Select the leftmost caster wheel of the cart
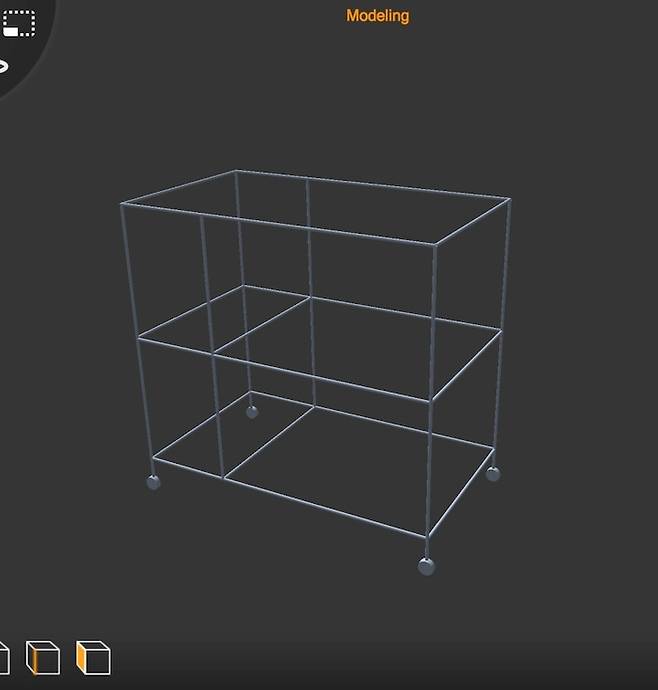Image resolution: width=658 pixels, height=690 pixels. pos(154,482)
